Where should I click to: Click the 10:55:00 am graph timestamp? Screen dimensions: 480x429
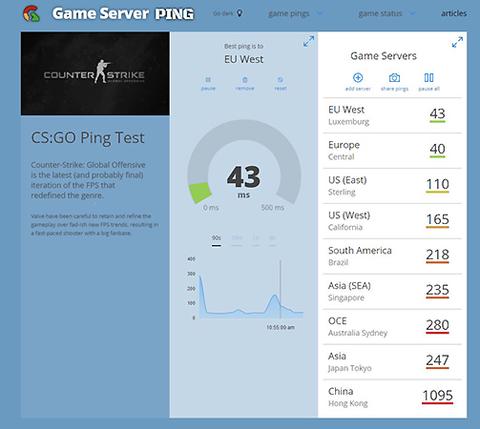coord(280,327)
